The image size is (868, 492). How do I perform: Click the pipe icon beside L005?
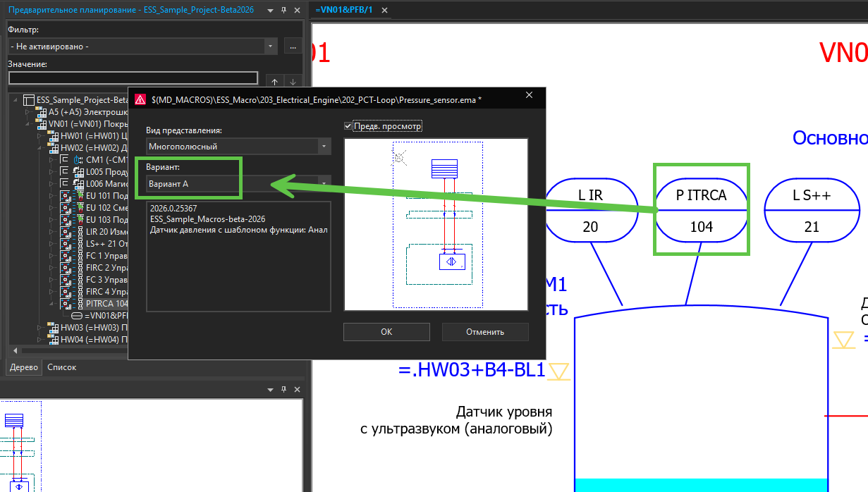click(78, 172)
